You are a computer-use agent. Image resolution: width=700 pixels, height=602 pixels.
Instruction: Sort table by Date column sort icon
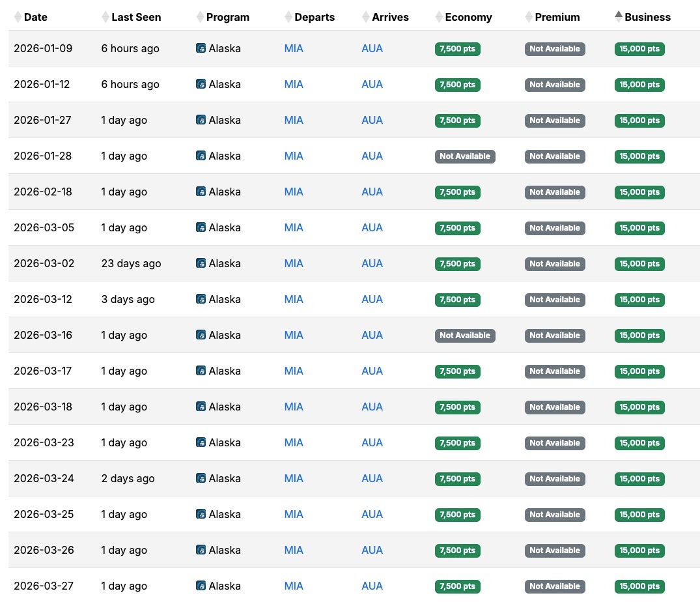click(18, 17)
